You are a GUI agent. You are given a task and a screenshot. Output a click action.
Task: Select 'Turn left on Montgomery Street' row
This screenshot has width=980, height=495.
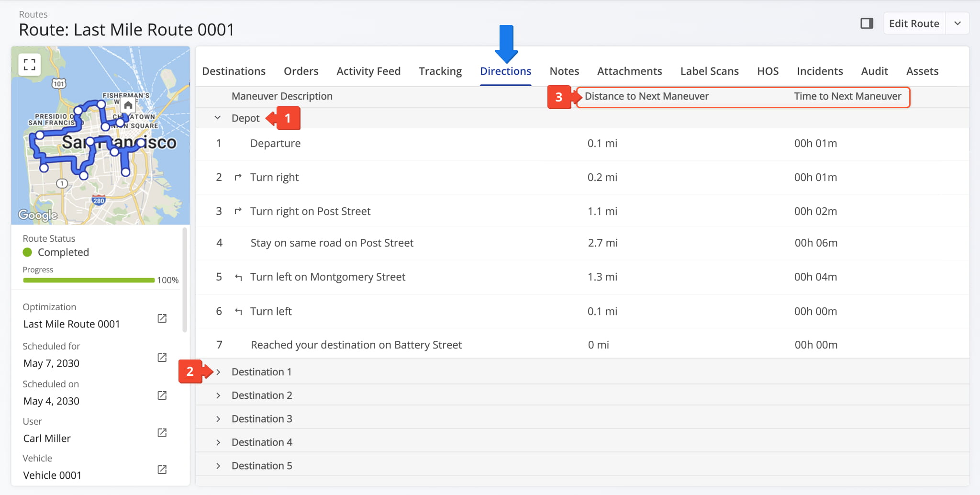[x=582, y=277]
